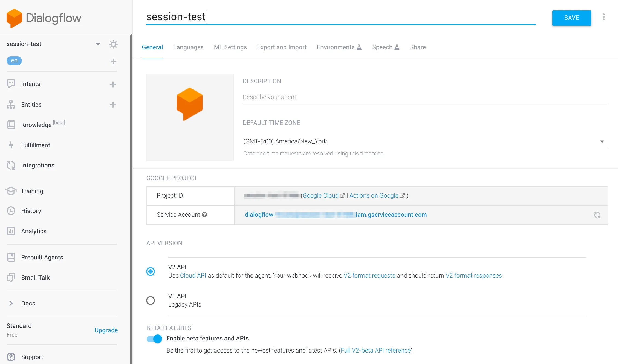Click the plus icon to create intent
618x364 pixels.
tap(113, 84)
